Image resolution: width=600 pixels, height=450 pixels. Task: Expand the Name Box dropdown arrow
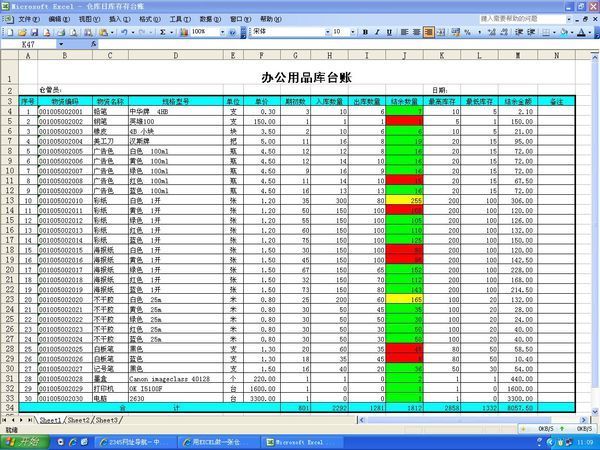click(x=61, y=44)
